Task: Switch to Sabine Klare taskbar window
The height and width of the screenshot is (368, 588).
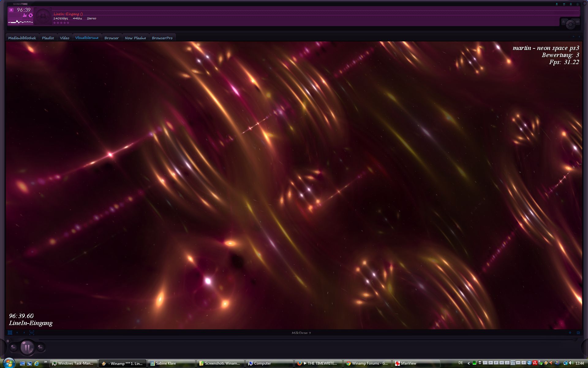Action: click(x=171, y=363)
